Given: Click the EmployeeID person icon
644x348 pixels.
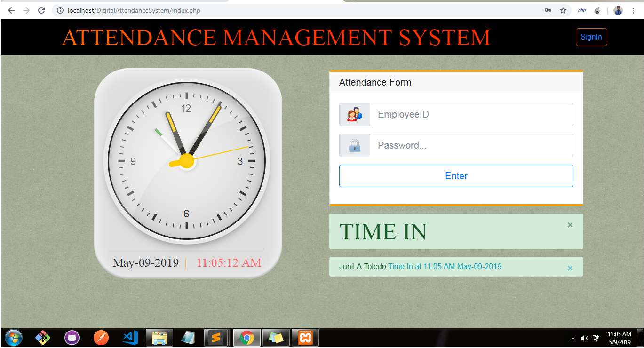Looking at the screenshot, I should click(x=354, y=114).
